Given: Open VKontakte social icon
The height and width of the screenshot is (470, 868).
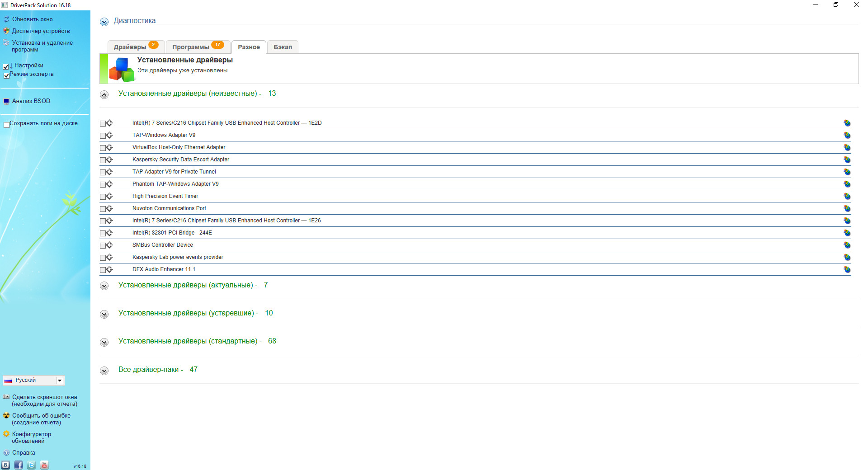Looking at the screenshot, I should [x=5, y=465].
